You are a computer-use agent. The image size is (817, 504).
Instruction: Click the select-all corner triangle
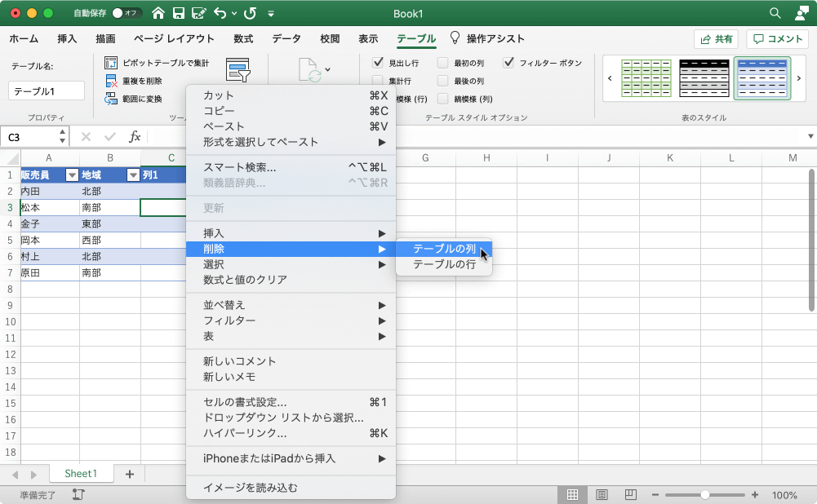[x=12, y=158]
